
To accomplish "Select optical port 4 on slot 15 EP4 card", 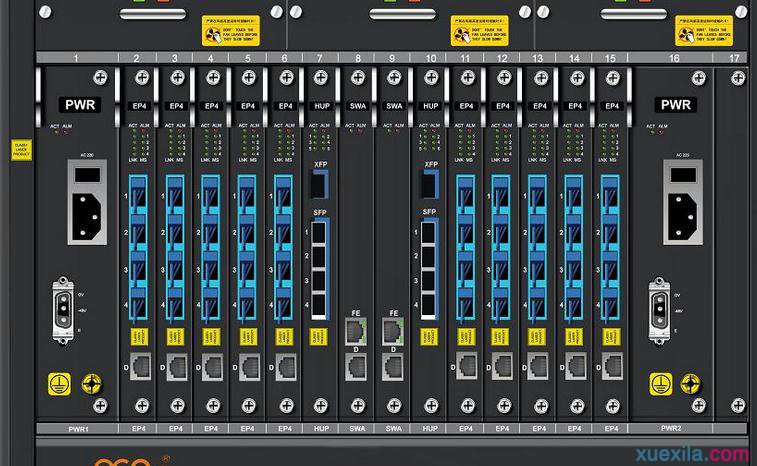I will coord(611,304).
